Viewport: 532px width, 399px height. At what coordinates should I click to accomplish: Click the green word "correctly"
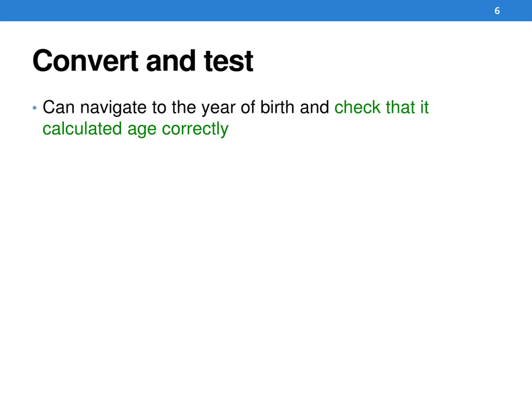point(195,129)
